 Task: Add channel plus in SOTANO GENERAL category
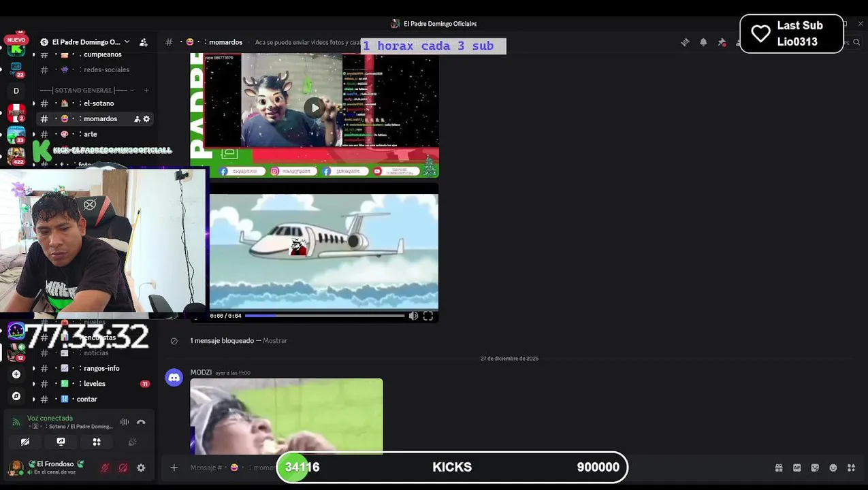[x=146, y=90]
